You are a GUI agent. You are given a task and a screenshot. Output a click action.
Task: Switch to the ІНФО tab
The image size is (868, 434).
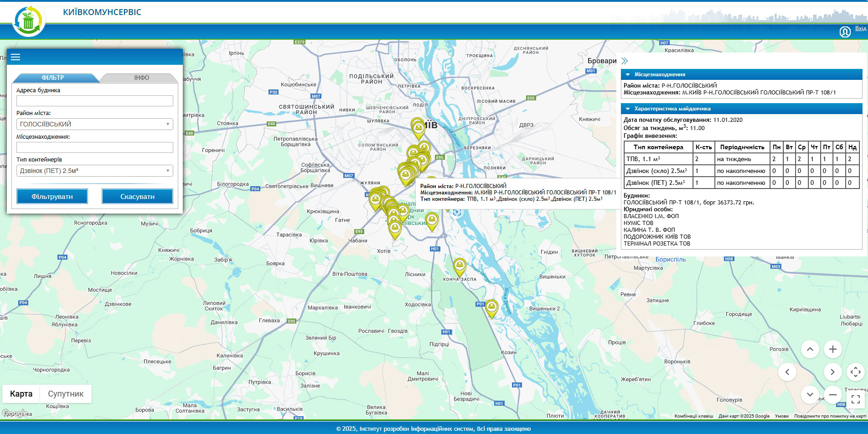(x=141, y=78)
